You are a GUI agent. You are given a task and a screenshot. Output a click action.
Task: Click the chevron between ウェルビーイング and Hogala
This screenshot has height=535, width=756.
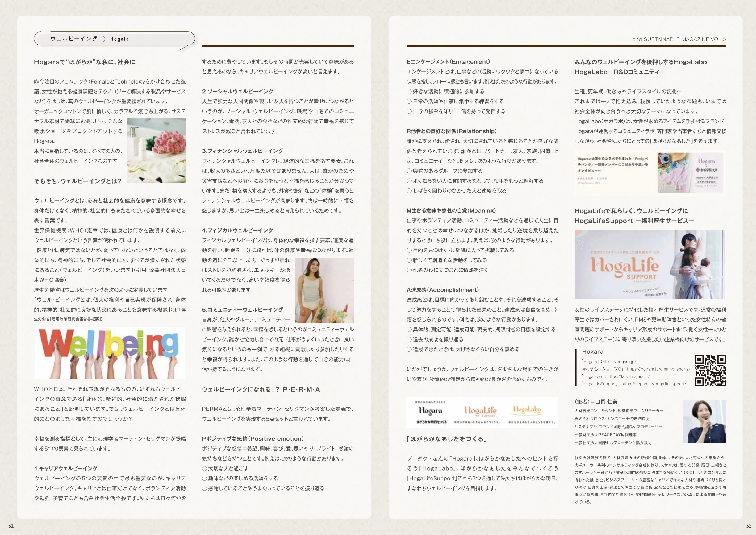[x=104, y=39]
